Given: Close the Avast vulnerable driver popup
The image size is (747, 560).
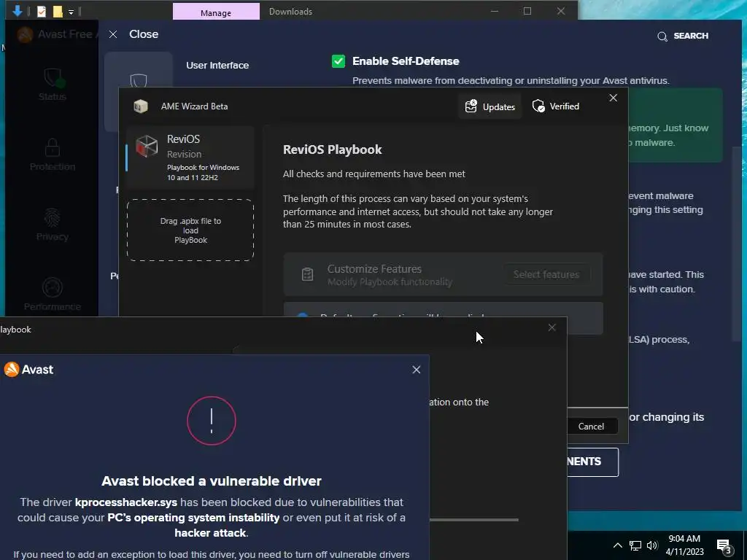Looking at the screenshot, I should tap(417, 370).
